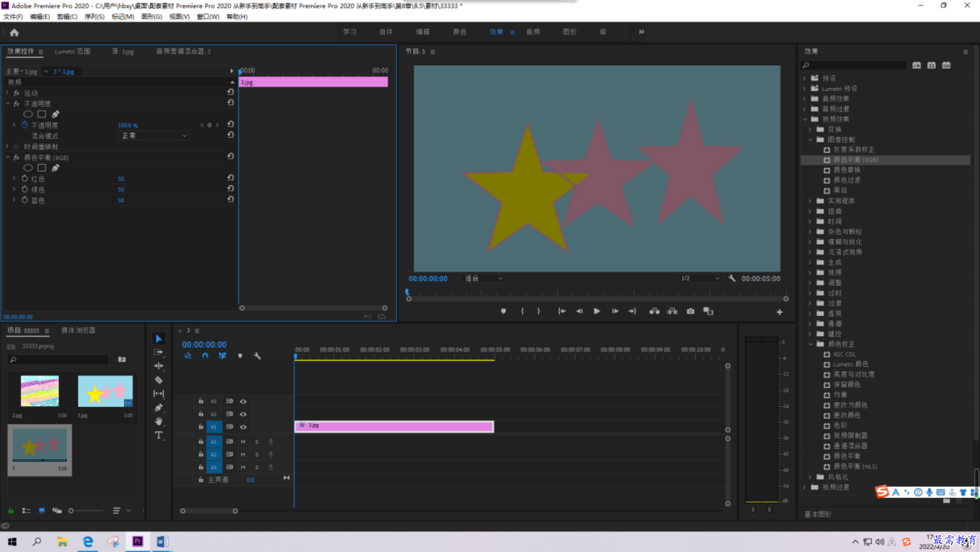980x552 pixels.
Task: Click effects panel search field
Action: (854, 65)
